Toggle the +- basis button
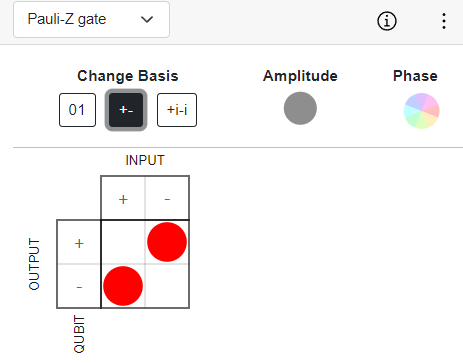The height and width of the screenshot is (364, 463). [126, 110]
